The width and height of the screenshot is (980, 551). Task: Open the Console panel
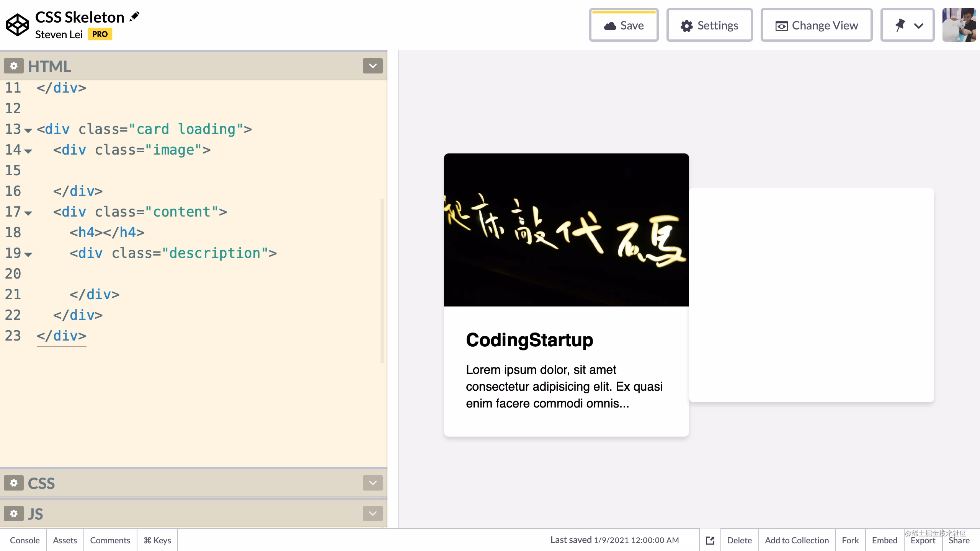coord(24,540)
